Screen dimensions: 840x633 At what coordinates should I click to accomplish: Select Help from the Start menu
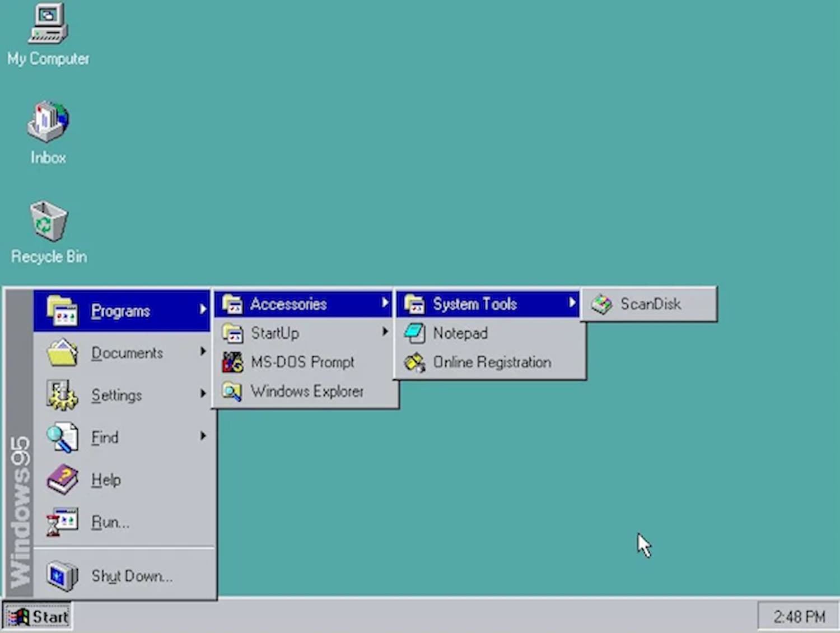(x=106, y=480)
